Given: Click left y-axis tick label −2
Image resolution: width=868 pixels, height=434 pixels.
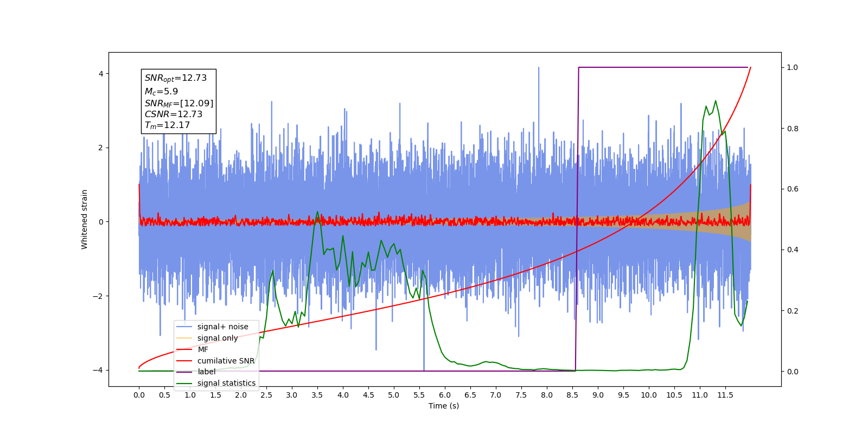Looking at the screenshot, I should 98,296.
